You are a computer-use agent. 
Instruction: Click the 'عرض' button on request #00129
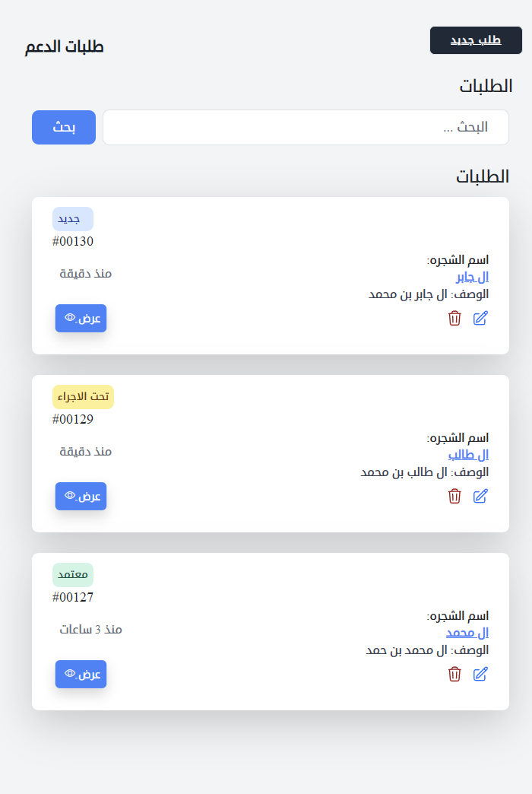click(x=81, y=496)
